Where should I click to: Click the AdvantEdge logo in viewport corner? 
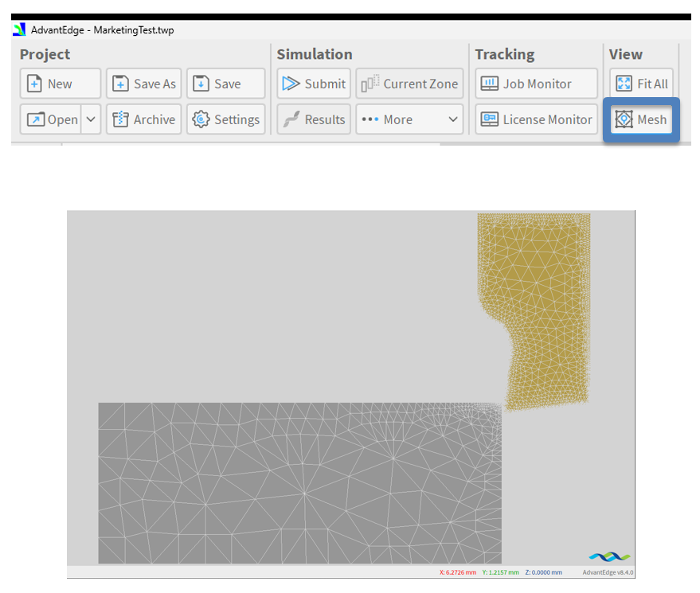(x=609, y=556)
